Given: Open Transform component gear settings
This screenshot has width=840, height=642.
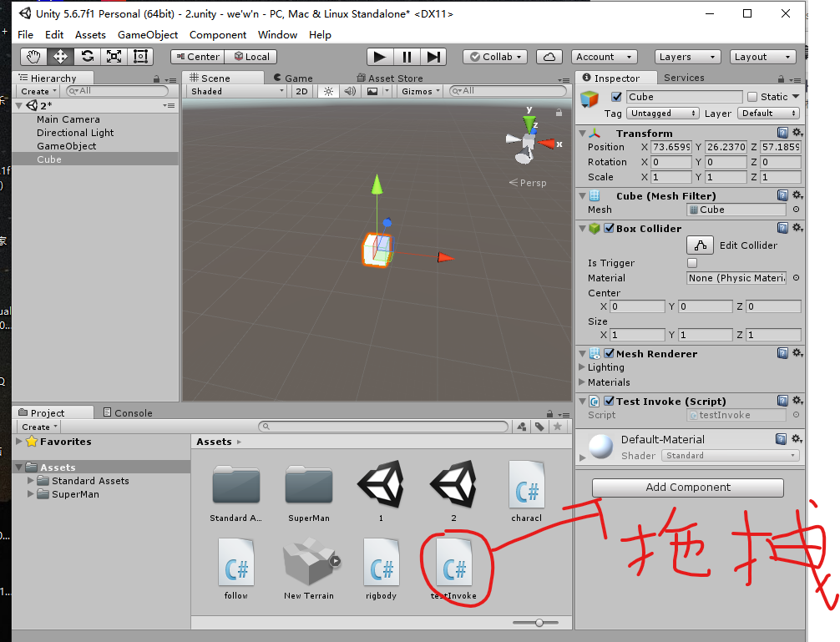Looking at the screenshot, I should 797,132.
